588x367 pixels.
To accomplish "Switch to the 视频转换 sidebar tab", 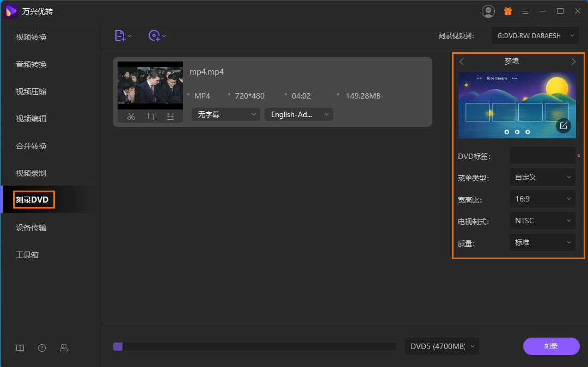I will 31,37.
